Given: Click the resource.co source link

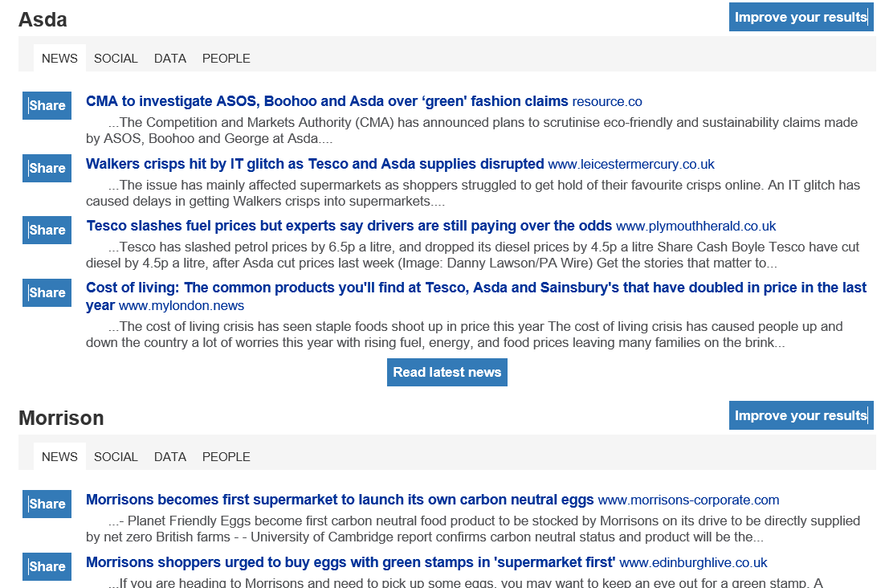Looking at the screenshot, I should pyautogui.click(x=607, y=101).
